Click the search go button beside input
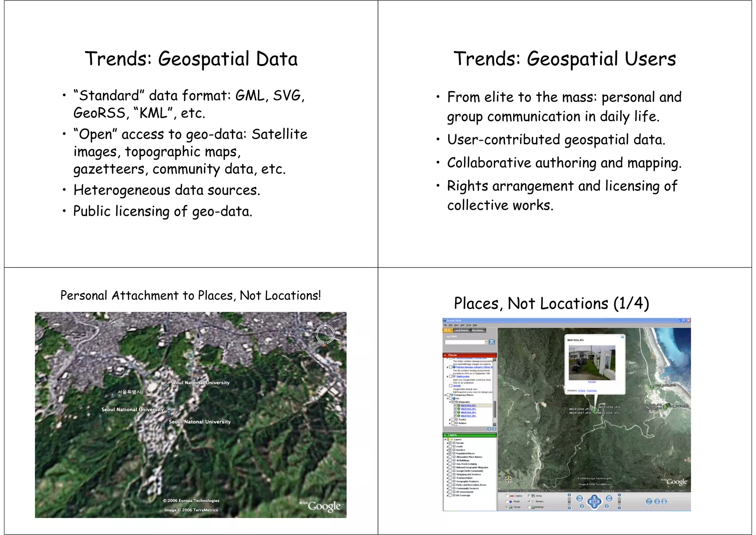This screenshot has width=756, height=535. pyautogui.click(x=492, y=342)
